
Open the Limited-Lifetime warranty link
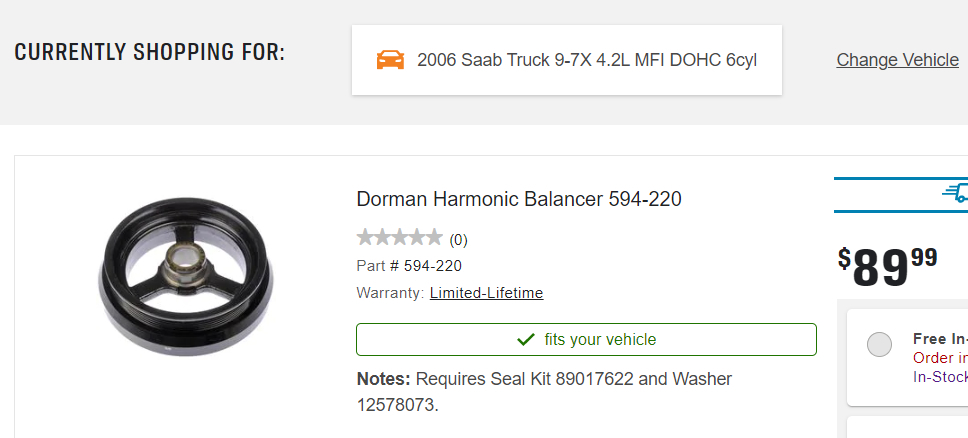[x=486, y=293]
